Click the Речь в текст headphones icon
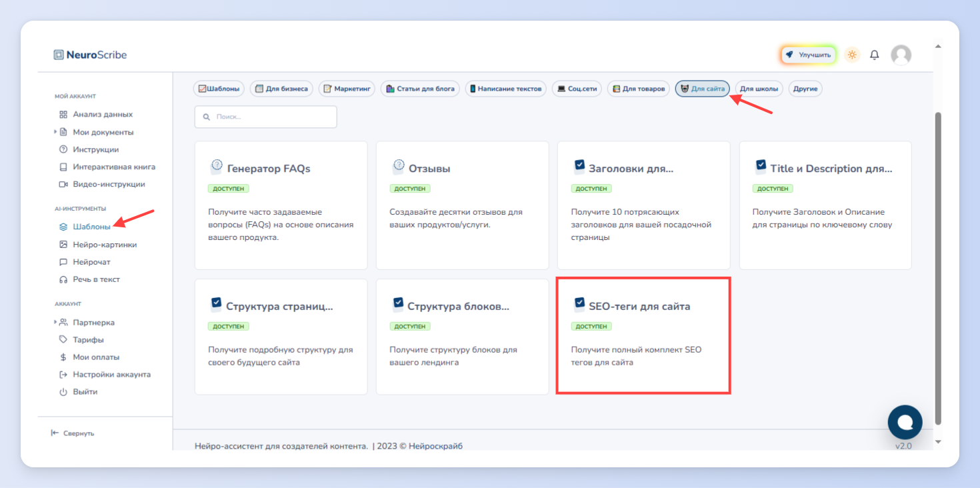Screen dimensions: 980x488 [x=63, y=279]
